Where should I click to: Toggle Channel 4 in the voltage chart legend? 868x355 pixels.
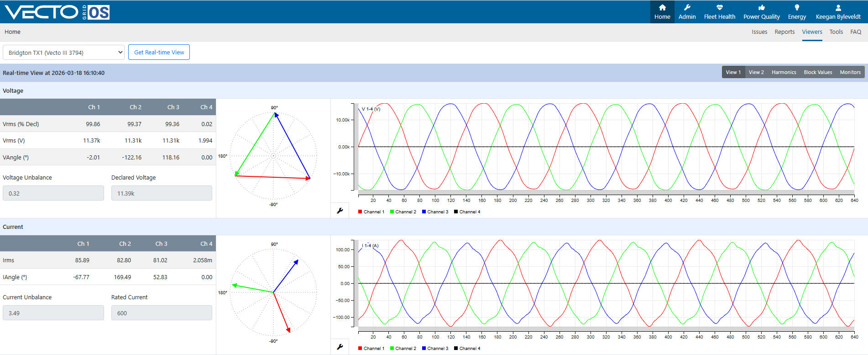(x=467, y=212)
